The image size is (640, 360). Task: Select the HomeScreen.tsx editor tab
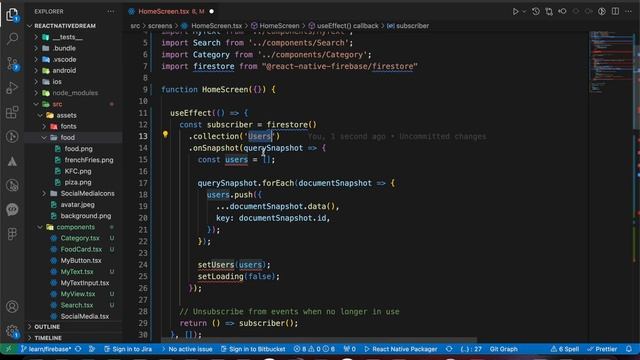pyautogui.click(x=171, y=11)
